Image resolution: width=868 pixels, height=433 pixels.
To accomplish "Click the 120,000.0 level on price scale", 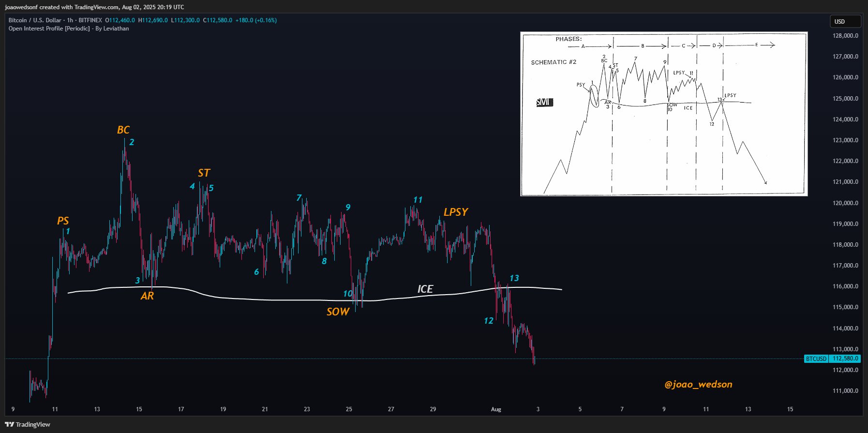I will click(845, 203).
